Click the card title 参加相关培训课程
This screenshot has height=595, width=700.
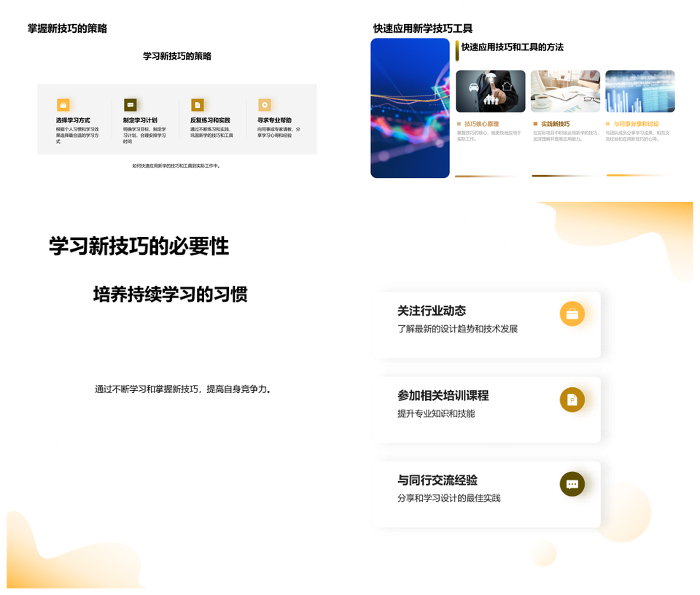pos(443,395)
